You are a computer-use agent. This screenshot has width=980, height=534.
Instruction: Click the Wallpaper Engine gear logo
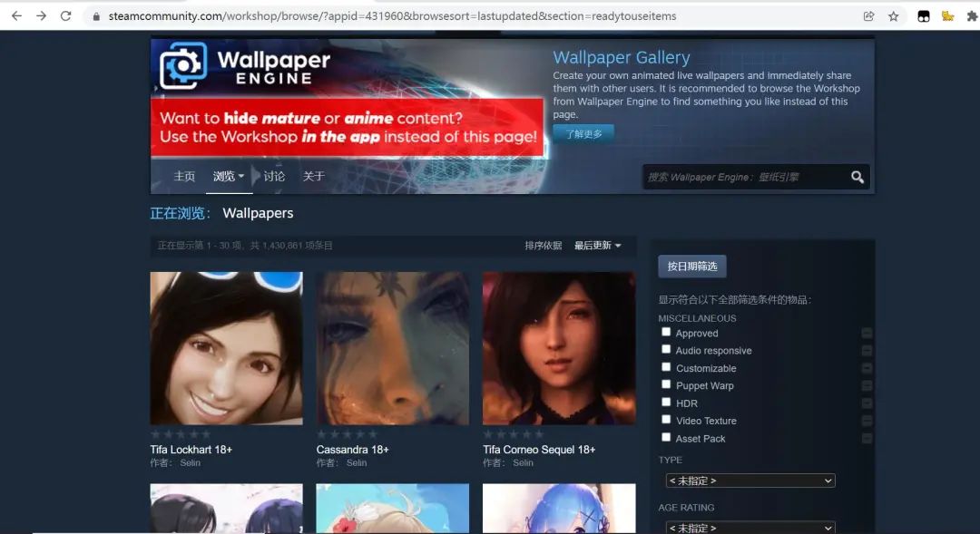coord(182,65)
